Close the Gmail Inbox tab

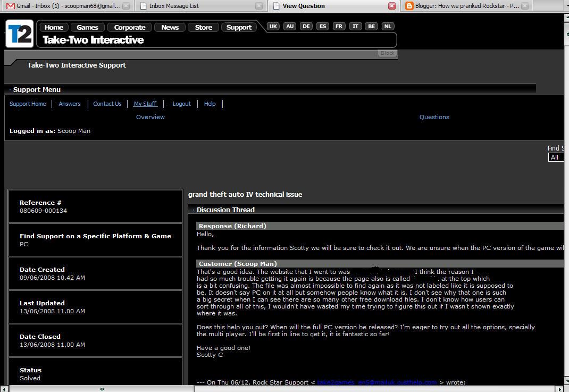pyautogui.click(x=126, y=6)
